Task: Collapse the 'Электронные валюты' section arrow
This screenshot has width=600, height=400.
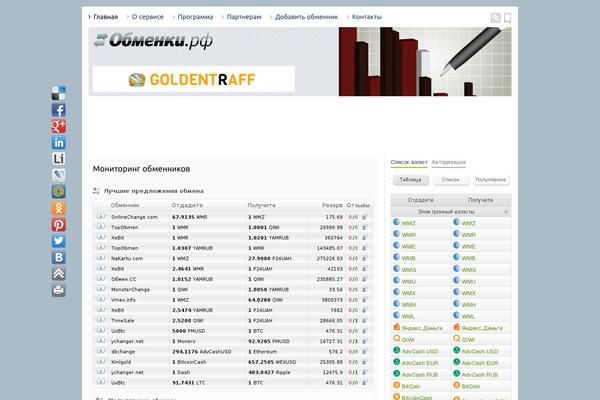Action: coord(506,211)
